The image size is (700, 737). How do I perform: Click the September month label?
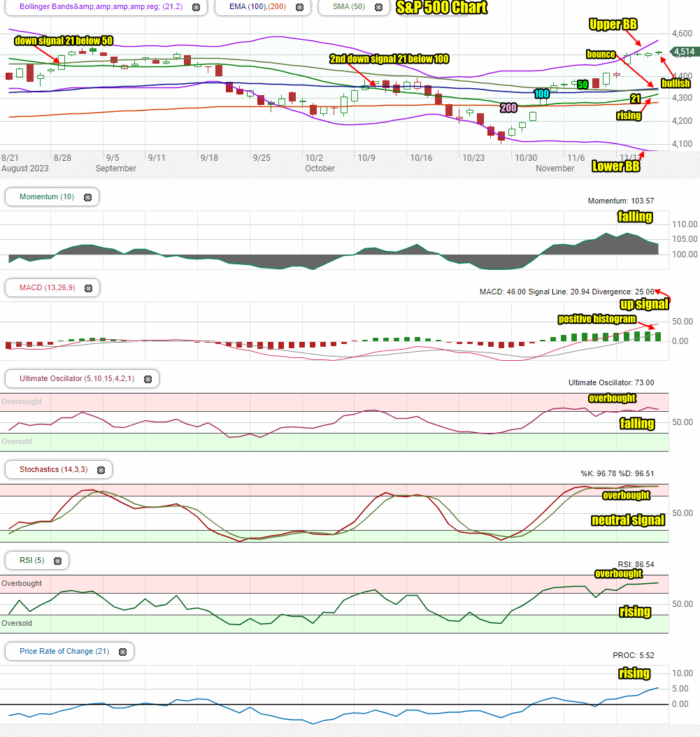pyautogui.click(x=115, y=169)
